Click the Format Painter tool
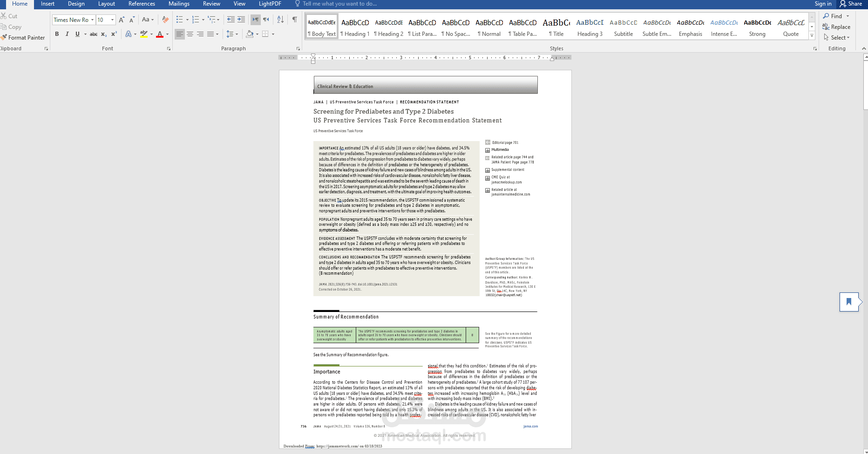868x454 pixels. 23,38
